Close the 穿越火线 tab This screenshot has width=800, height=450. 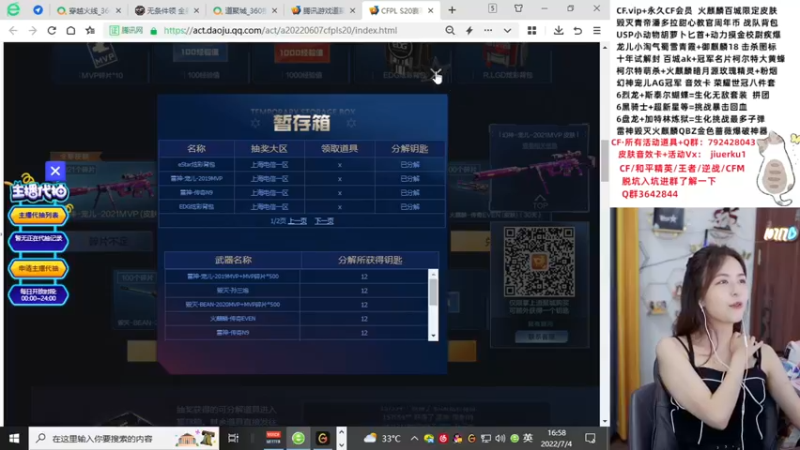tap(118, 10)
